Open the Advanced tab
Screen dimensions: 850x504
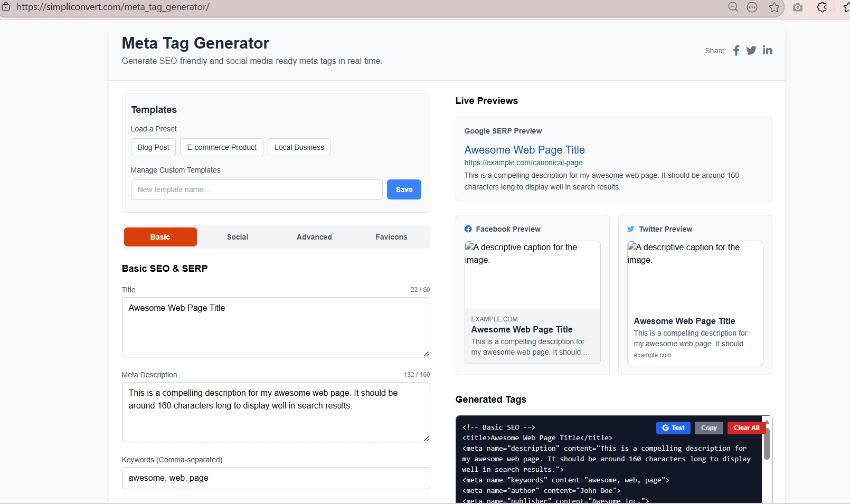[314, 237]
